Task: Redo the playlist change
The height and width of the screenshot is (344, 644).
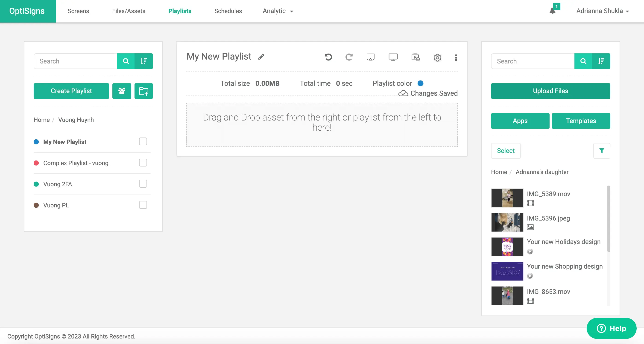Action: point(349,57)
